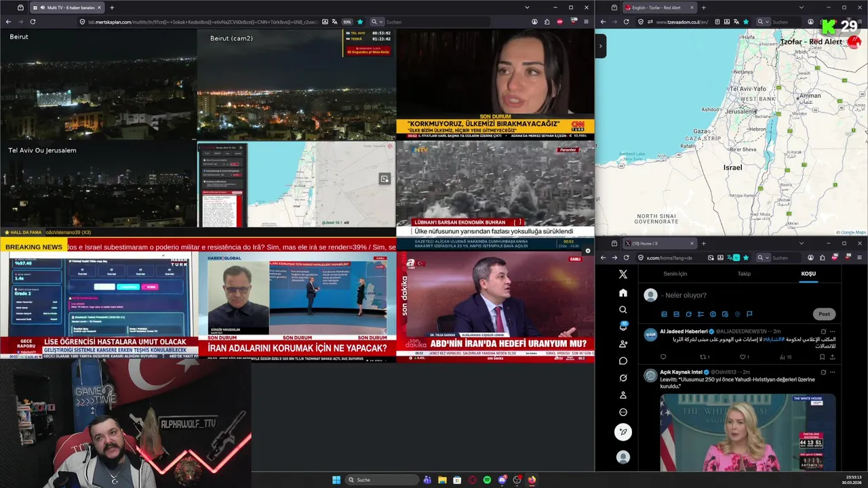
Task: Add poll icon in X composer
Action: pyautogui.click(x=701, y=314)
